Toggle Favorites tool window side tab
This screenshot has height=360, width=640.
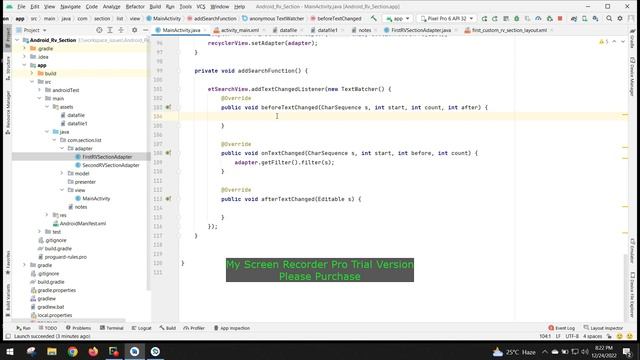[8, 262]
